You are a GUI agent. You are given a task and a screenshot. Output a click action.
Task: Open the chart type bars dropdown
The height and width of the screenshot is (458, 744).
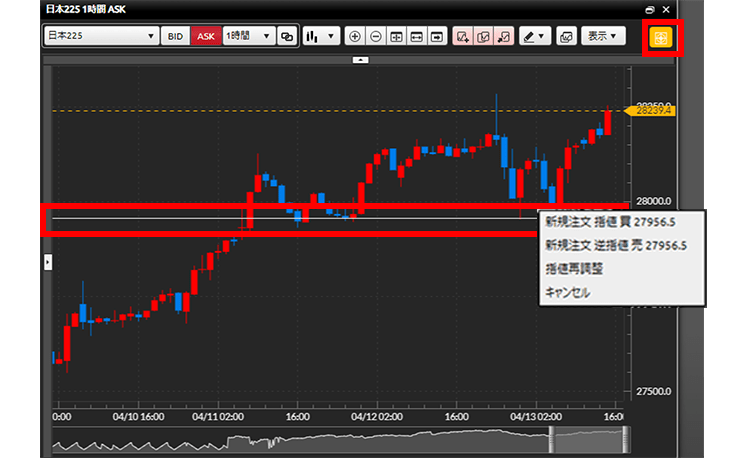[x=321, y=36]
